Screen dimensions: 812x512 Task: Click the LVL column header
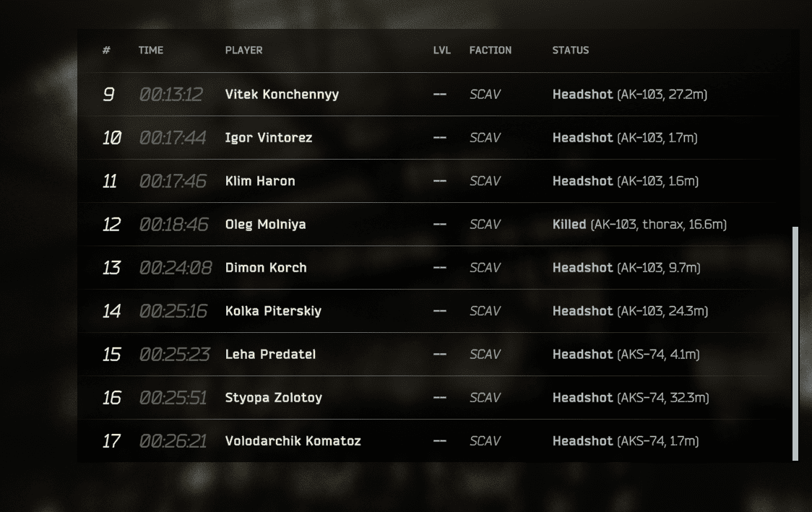pyautogui.click(x=441, y=51)
